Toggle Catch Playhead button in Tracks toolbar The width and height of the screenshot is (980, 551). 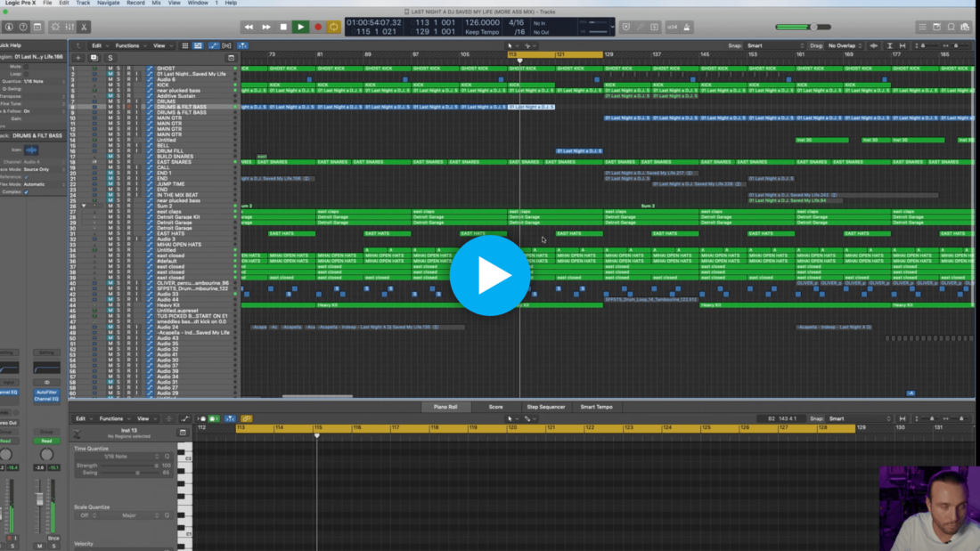coord(242,45)
